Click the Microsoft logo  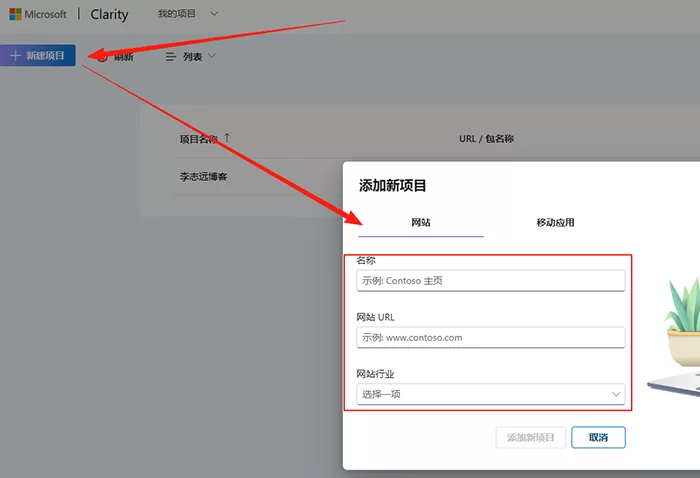coord(38,14)
